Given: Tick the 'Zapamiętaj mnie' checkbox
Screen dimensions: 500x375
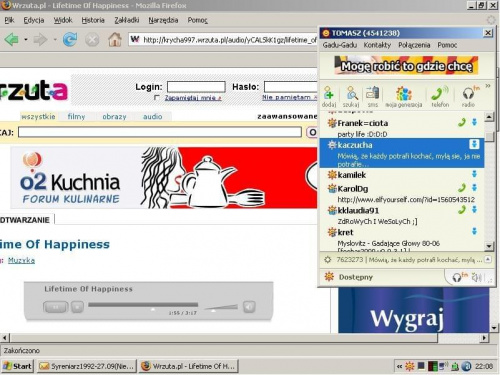Looking at the screenshot, I should [157, 98].
